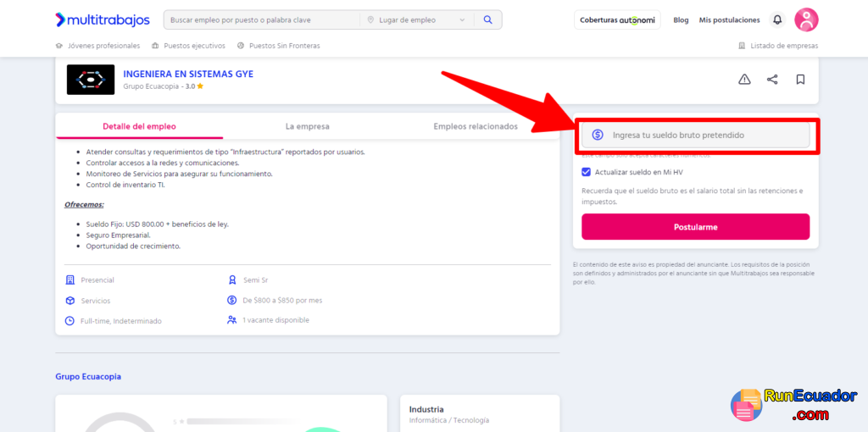Toggle Actualizar sueldo en Mi HV checkbox
The height and width of the screenshot is (432, 868).
(587, 172)
